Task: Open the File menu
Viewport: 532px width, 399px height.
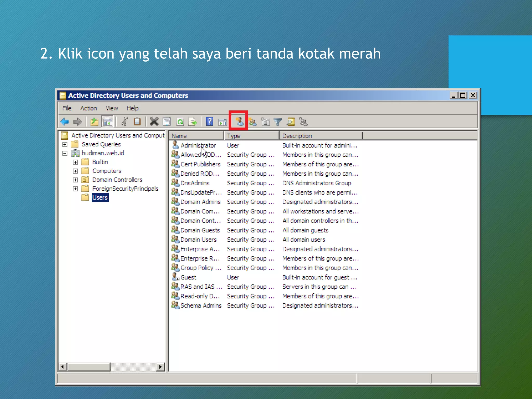Action: tap(67, 108)
